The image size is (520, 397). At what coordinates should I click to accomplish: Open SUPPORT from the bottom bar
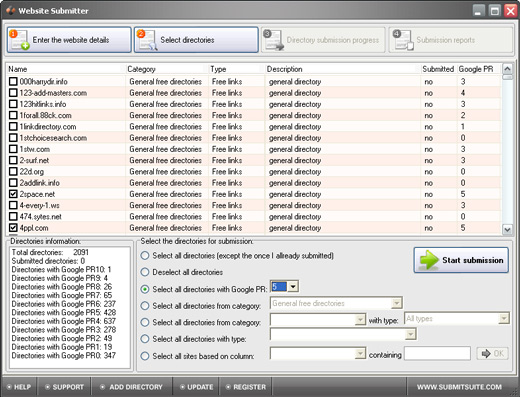(x=64, y=387)
